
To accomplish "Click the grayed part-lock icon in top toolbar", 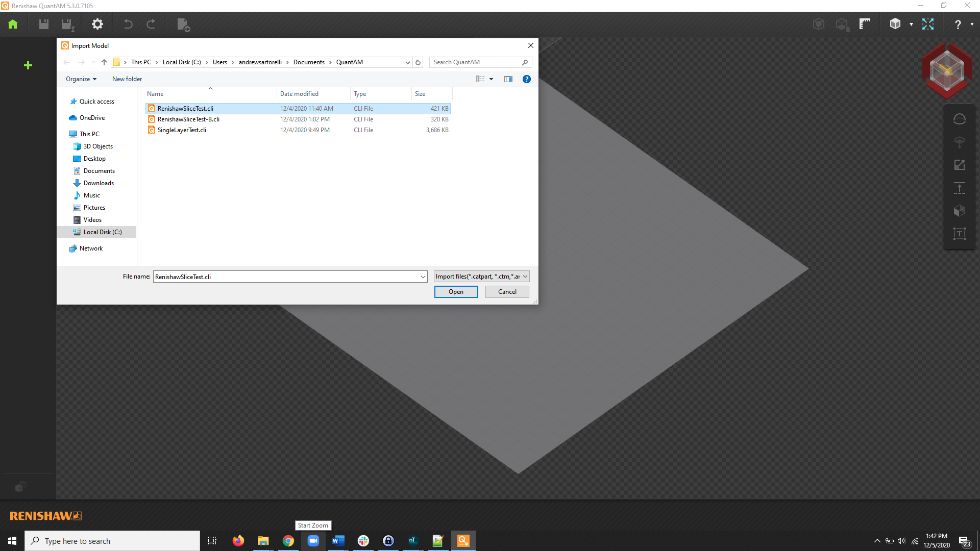I will [842, 24].
